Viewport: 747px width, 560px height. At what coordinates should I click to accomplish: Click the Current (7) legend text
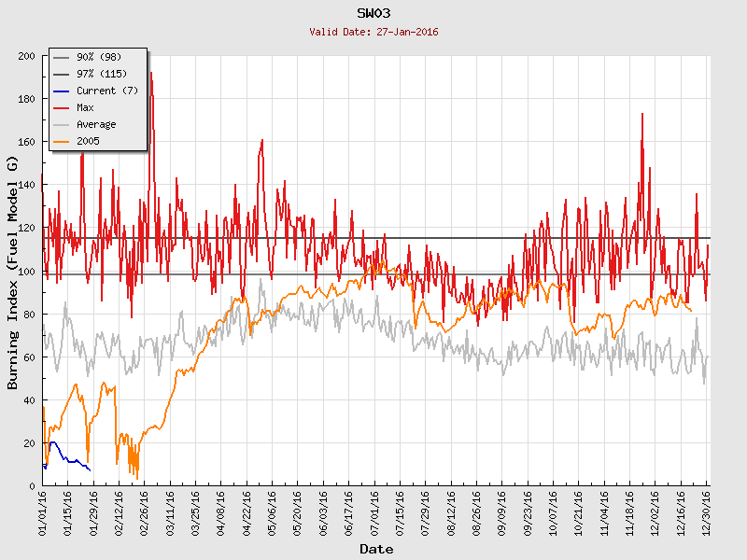pos(108,91)
